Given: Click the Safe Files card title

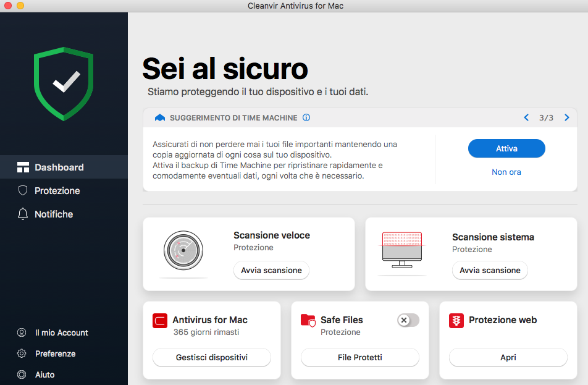Looking at the screenshot, I should (342, 319).
